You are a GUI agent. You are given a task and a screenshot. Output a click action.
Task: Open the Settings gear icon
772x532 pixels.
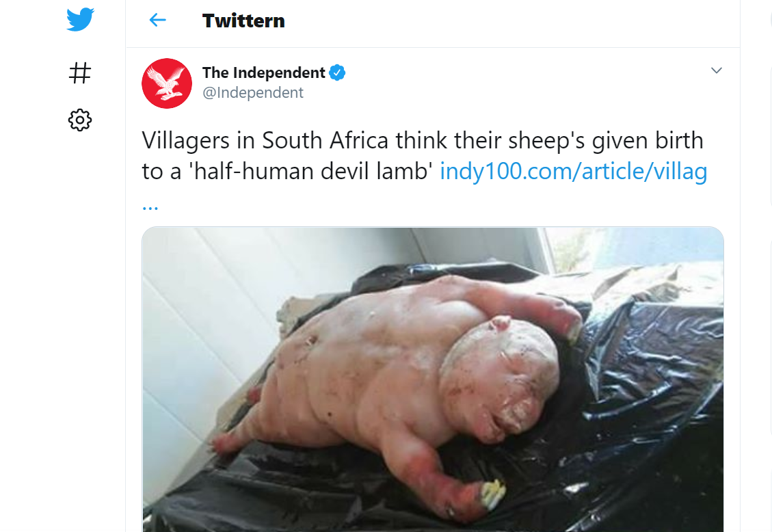point(80,120)
